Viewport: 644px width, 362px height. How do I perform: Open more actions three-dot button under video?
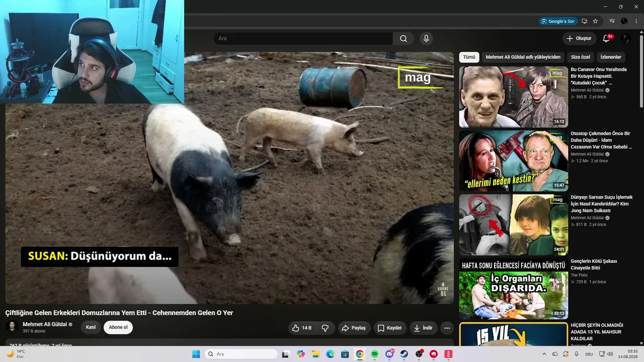pyautogui.click(x=447, y=328)
